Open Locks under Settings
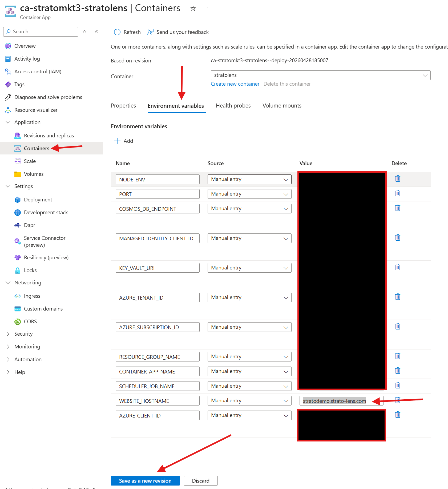The height and width of the screenshot is (489, 448). tap(30, 270)
